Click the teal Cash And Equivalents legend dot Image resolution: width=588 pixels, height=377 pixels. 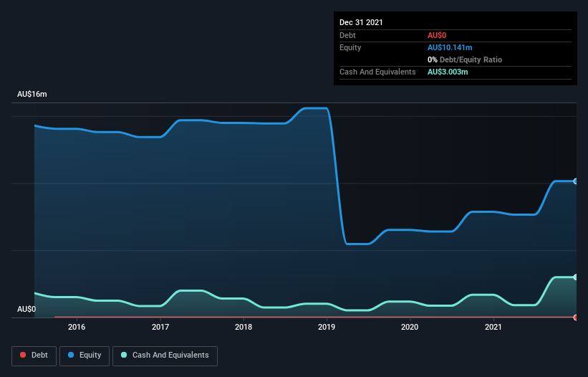[124, 355]
